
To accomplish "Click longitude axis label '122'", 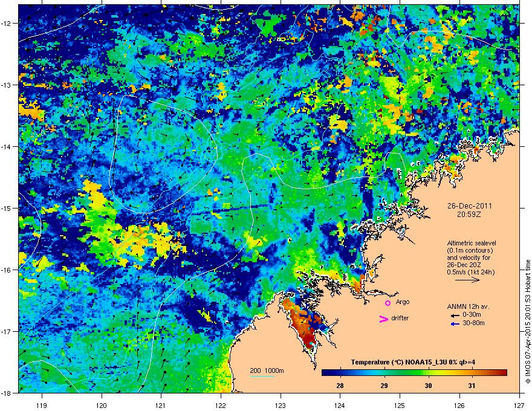I will coord(221,405).
